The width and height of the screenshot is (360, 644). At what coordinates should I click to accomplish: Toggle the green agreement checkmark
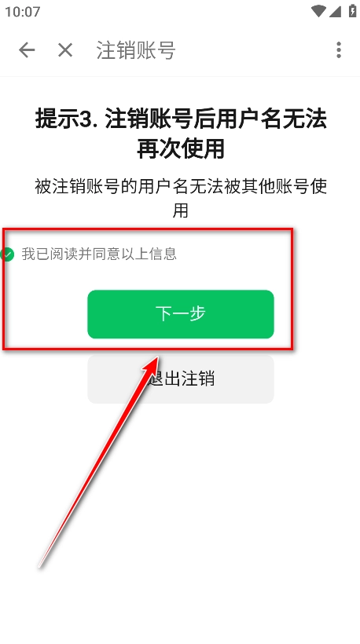pos(6,254)
